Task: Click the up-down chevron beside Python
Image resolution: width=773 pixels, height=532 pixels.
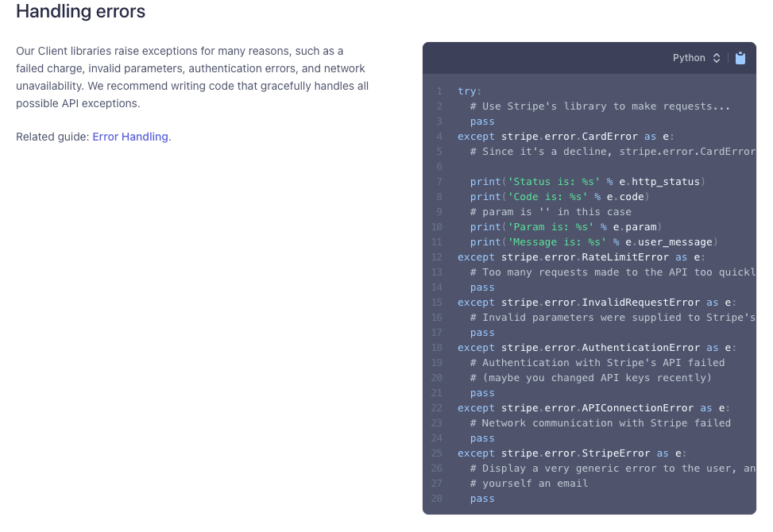Action: coord(717,58)
